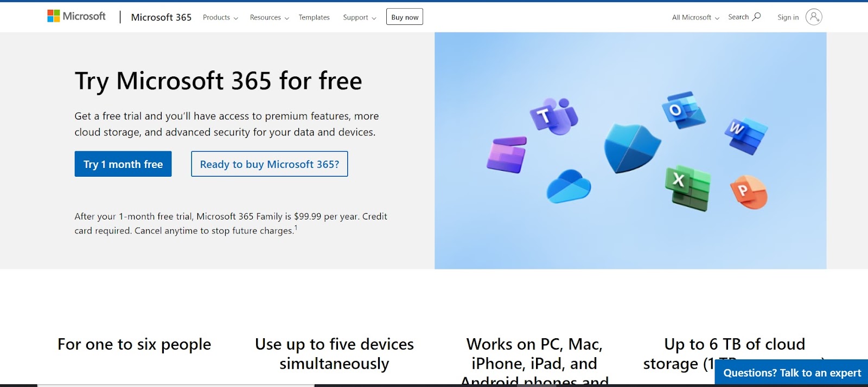This screenshot has width=868, height=387.
Task: Click the PowerPoint app icon
Action: click(x=749, y=192)
